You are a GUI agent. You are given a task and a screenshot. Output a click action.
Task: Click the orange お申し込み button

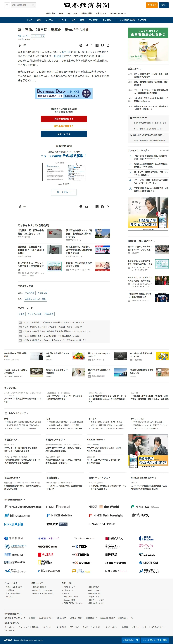pyautogui.click(x=152, y=5)
